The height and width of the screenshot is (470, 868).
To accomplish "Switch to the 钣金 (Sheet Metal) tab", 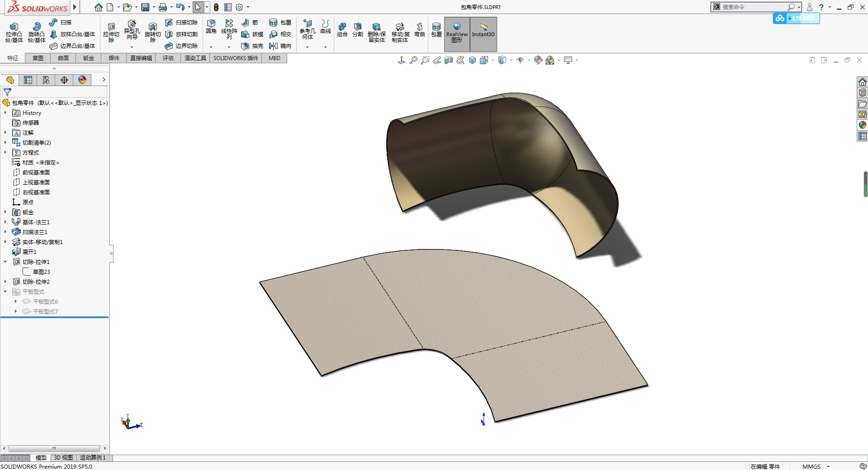I will click(89, 58).
